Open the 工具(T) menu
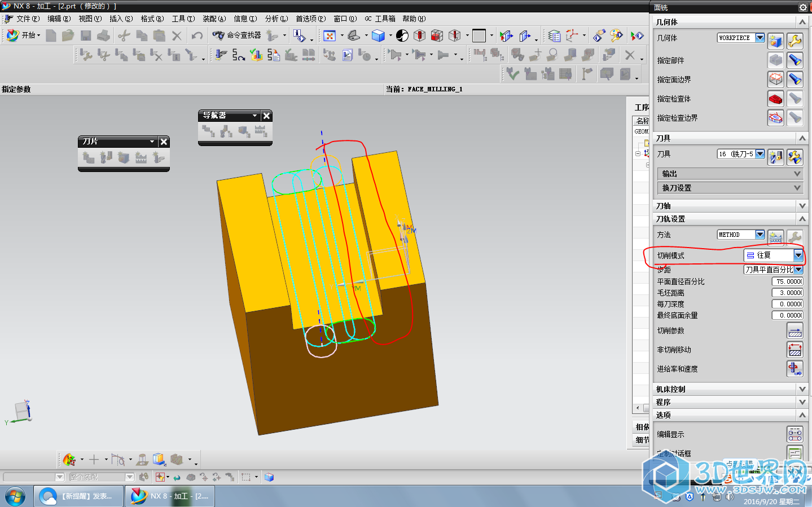Image resolution: width=812 pixels, height=507 pixels. tap(183, 19)
